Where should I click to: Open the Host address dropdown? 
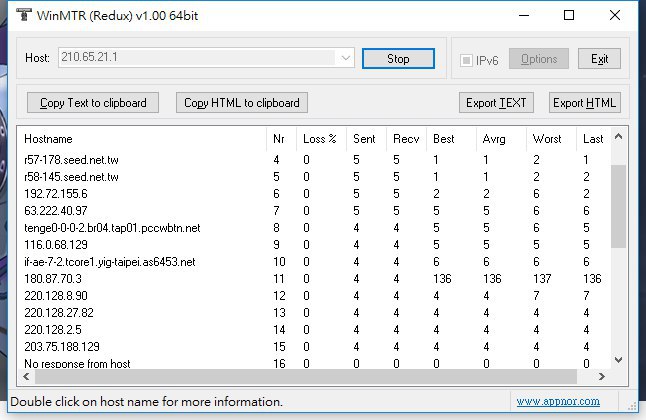[346, 59]
